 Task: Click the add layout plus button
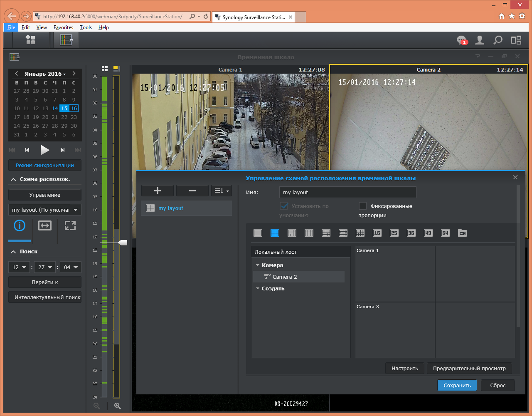pos(157,191)
